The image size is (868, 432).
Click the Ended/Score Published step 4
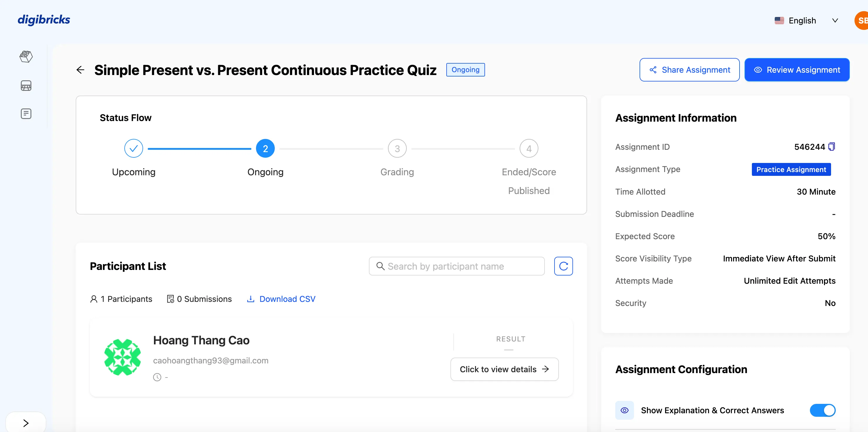tap(529, 149)
